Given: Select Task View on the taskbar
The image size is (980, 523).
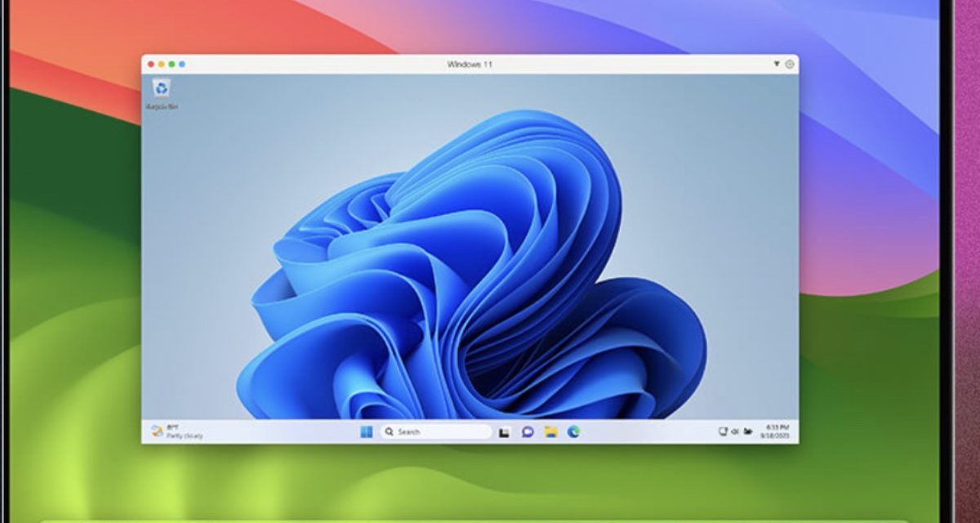Looking at the screenshot, I should tap(503, 431).
